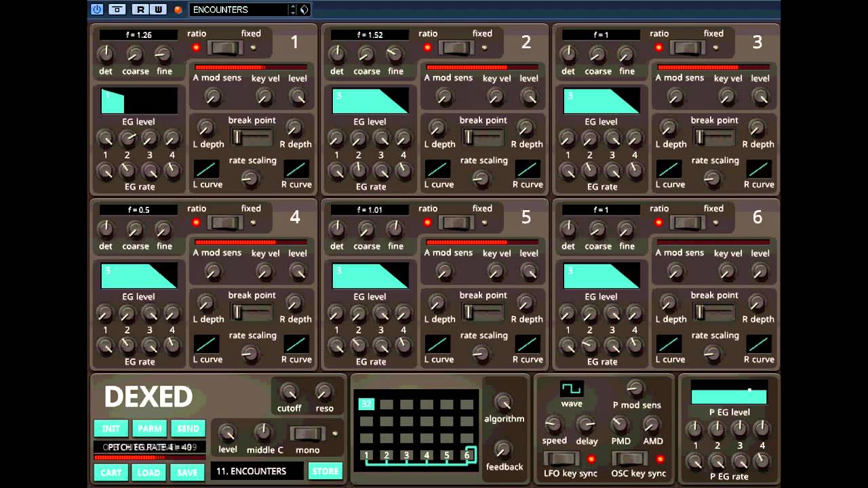Click the 11. ENCOUNTERS program name field
This screenshot has width=868, height=488.
[x=258, y=471]
